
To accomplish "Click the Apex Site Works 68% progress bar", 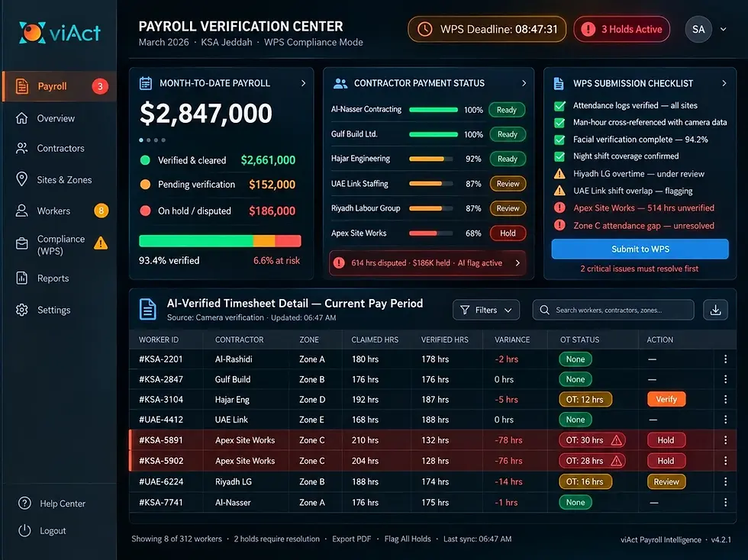I will [x=430, y=233].
